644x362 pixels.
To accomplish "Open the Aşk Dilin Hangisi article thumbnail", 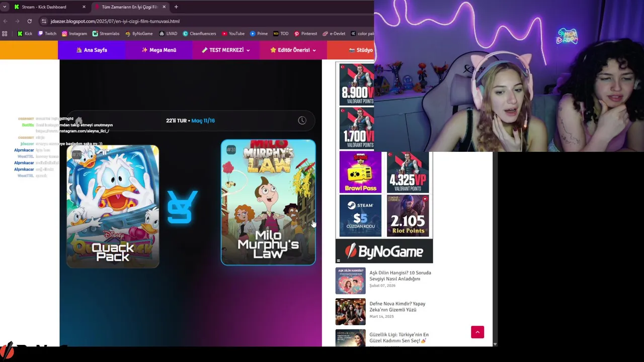I will pos(351,281).
